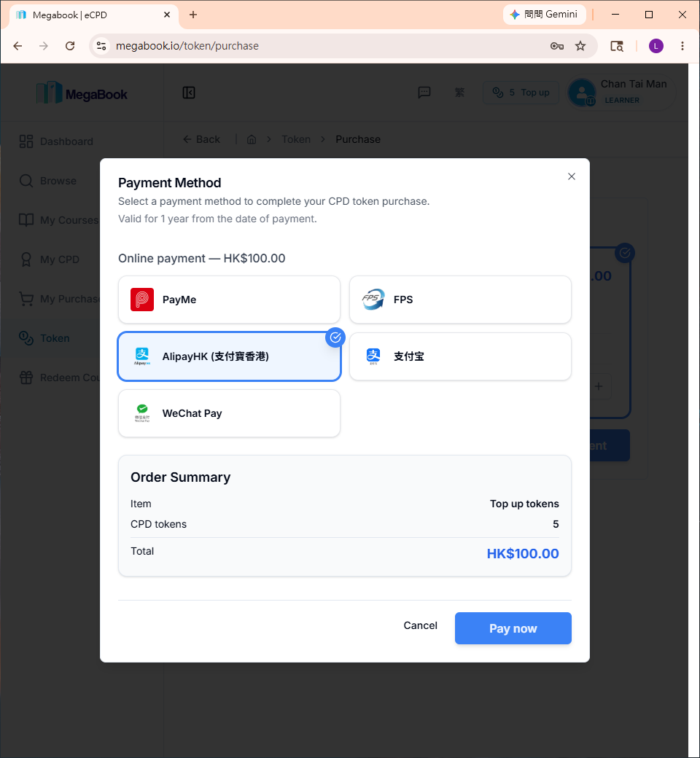Reload the page
The width and height of the screenshot is (700, 758).
click(70, 46)
